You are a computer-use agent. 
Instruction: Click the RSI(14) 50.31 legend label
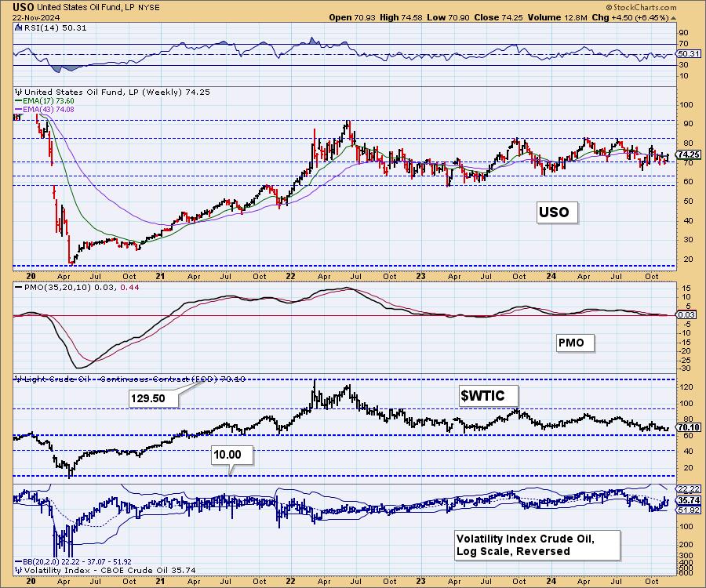[x=54, y=27]
